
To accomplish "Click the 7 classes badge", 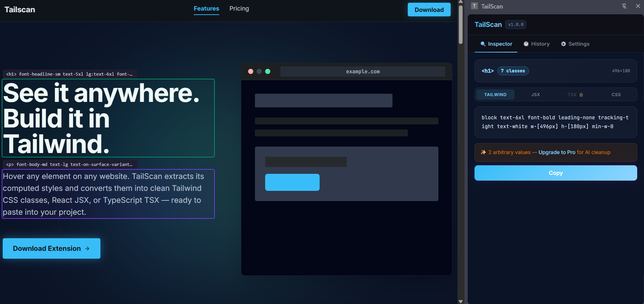I will (513, 71).
